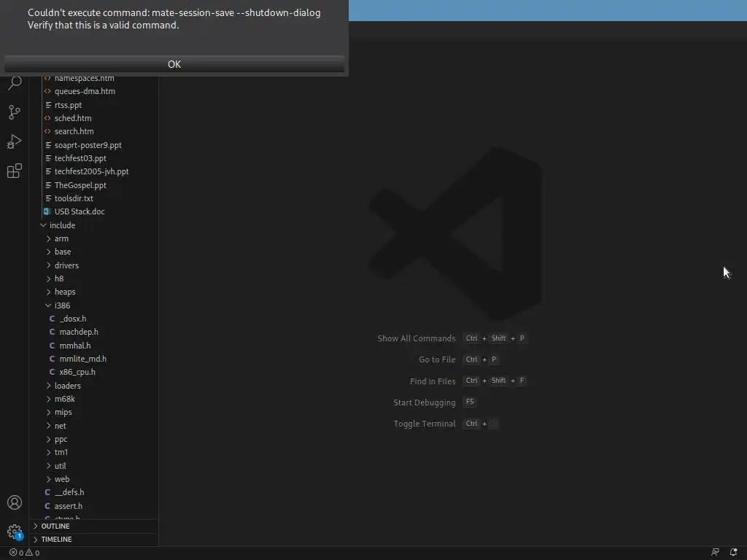Dismiss the error dialog with OK

click(x=174, y=64)
